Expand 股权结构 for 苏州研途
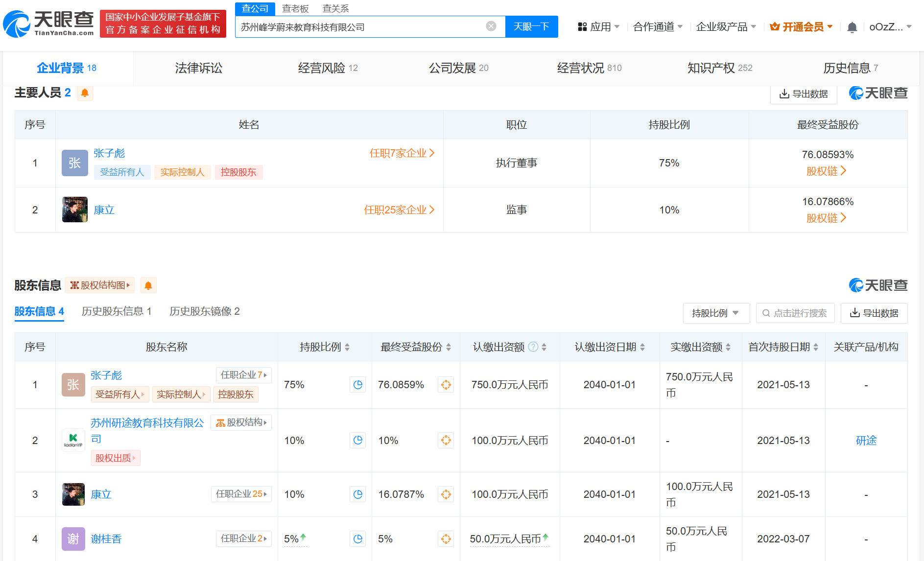 click(241, 422)
